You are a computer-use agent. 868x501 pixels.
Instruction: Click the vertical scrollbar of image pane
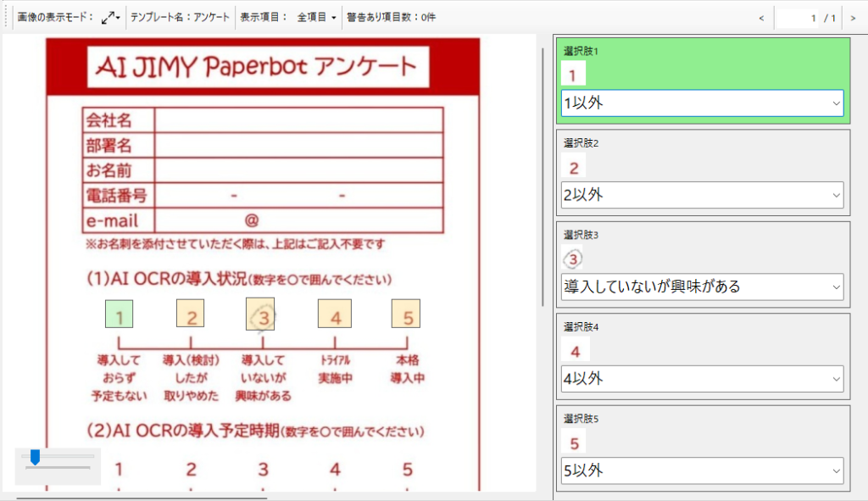coord(542,177)
